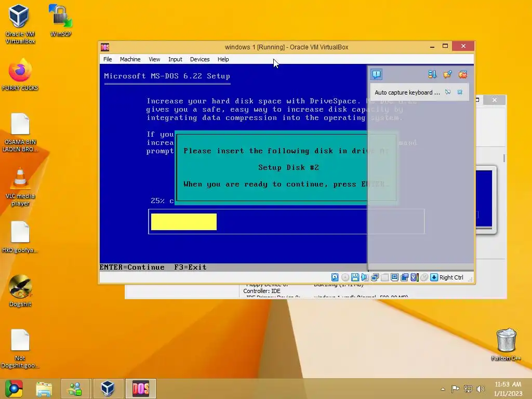Open the WinSCP desktop shortcut

61,20
